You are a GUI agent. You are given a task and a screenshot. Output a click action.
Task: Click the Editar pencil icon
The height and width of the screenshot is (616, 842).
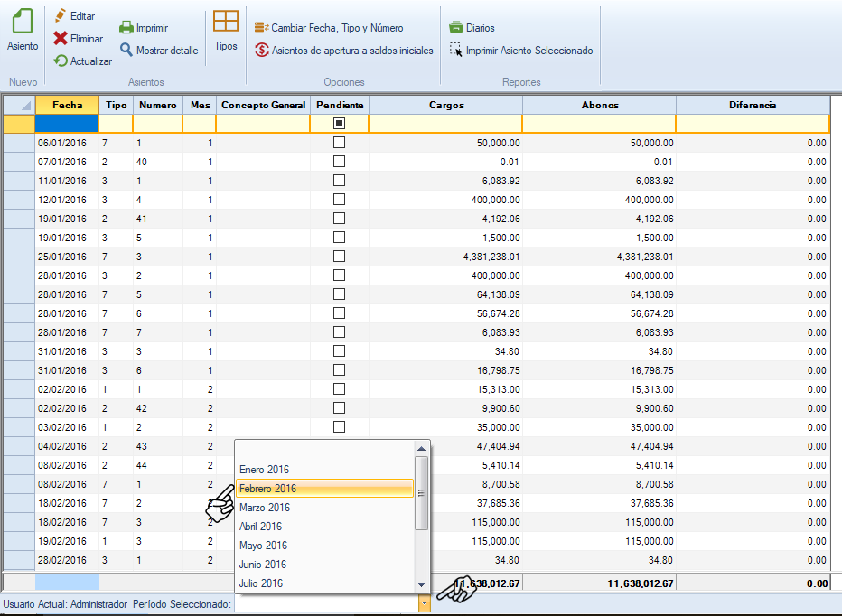(61, 16)
